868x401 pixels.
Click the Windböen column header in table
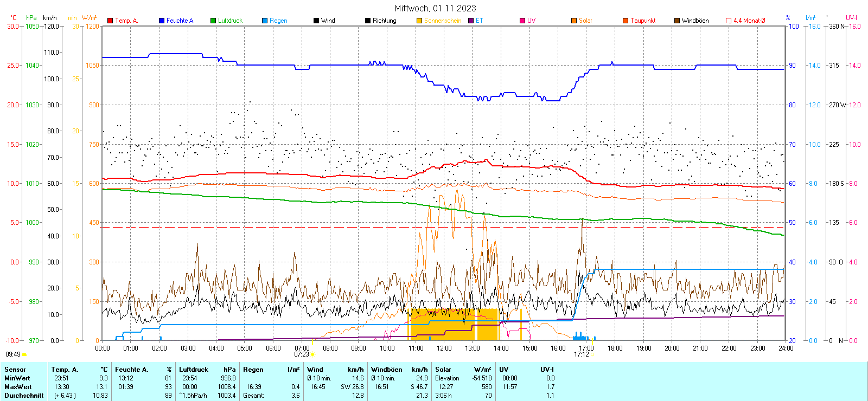[387, 370]
